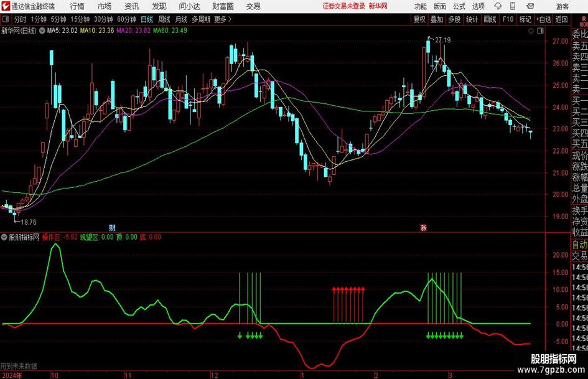Select the 日线 daily period tab

[147, 19]
